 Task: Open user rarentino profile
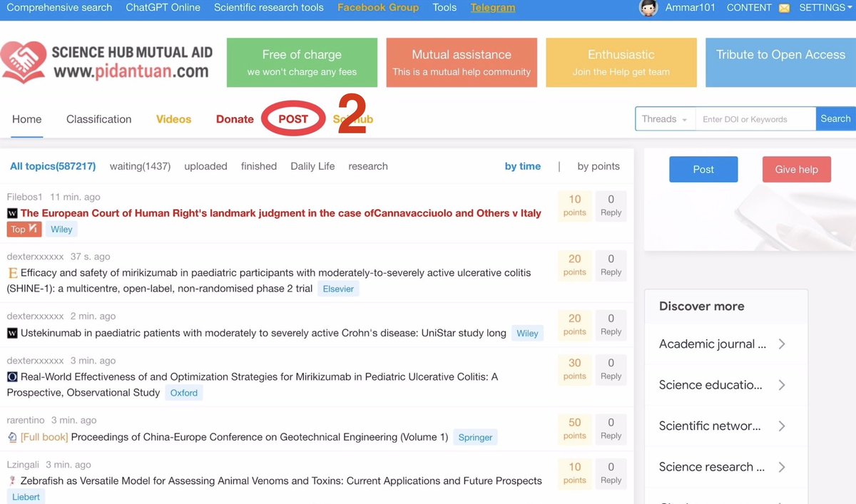[26, 421]
